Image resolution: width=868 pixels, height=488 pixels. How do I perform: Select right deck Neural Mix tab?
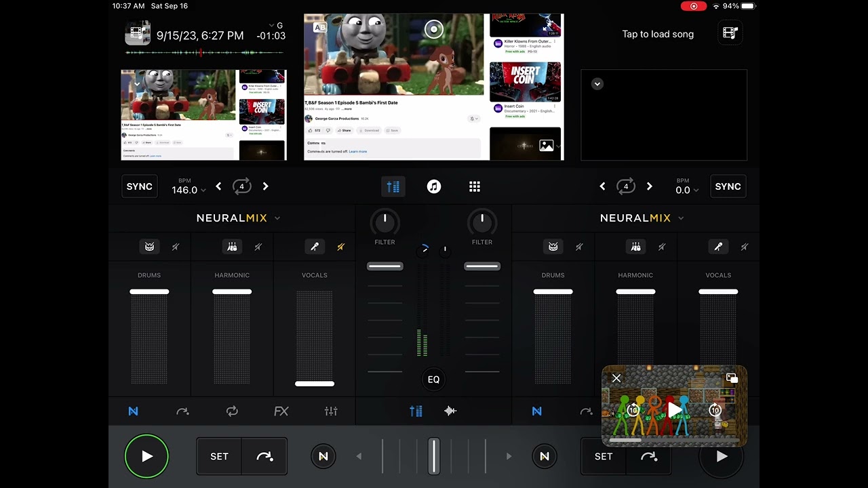pos(537,411)
